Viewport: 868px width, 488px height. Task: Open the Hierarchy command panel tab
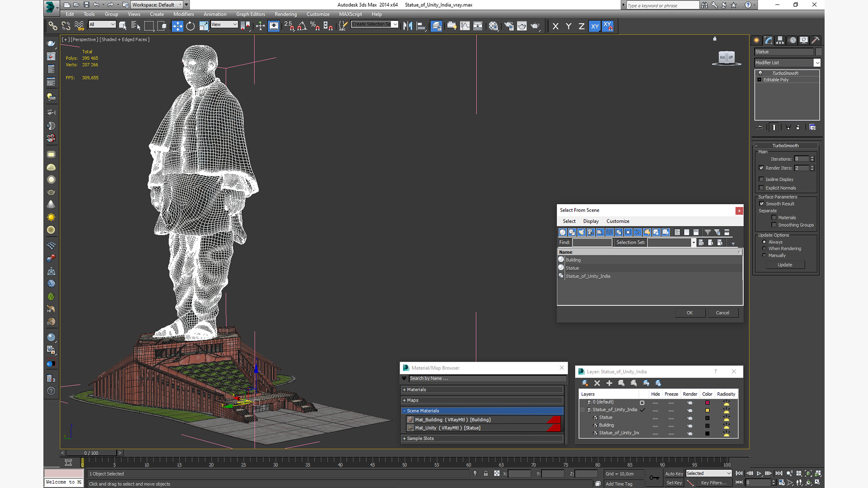tap(780, 40)
